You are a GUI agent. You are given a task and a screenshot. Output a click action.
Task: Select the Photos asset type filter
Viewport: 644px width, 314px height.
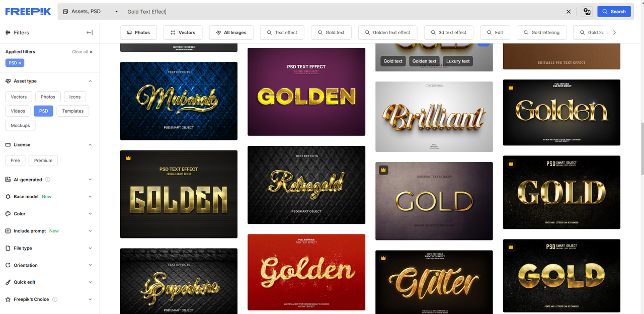(x=48, y=97)
